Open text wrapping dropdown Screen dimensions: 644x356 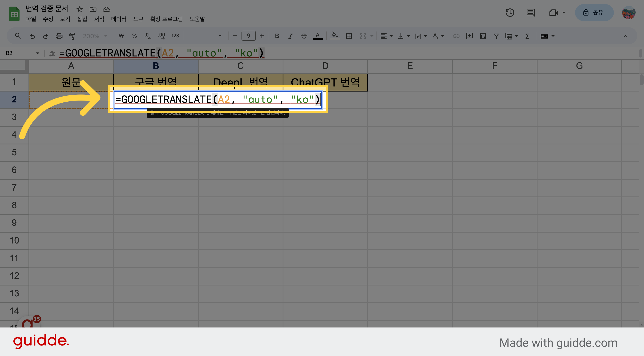421,36
